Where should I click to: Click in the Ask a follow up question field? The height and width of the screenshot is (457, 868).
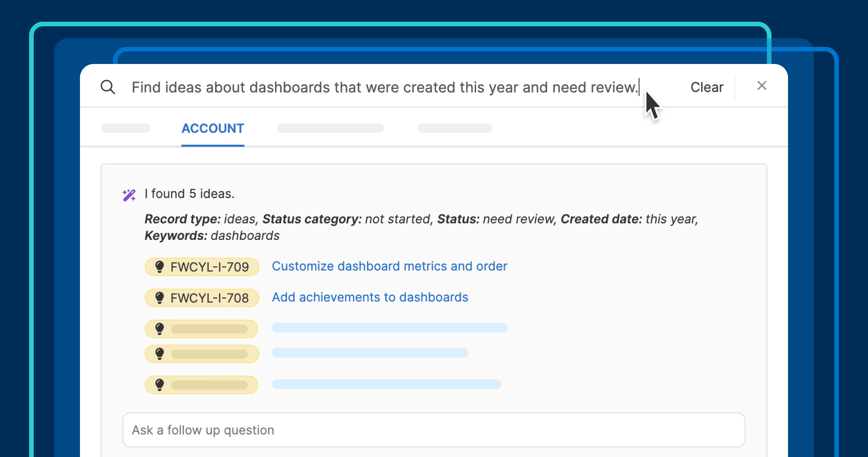click(433, 430)
